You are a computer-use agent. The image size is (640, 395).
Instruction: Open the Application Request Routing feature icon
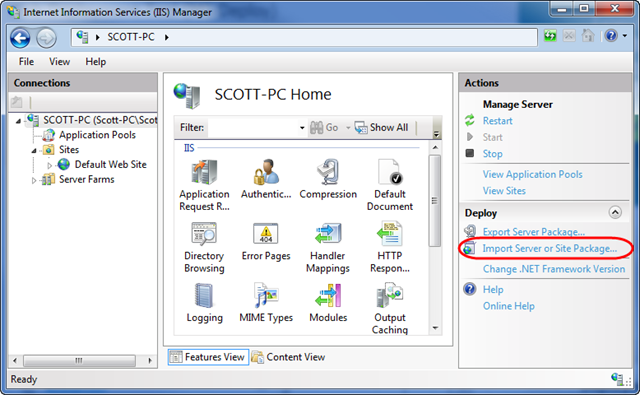204,172
